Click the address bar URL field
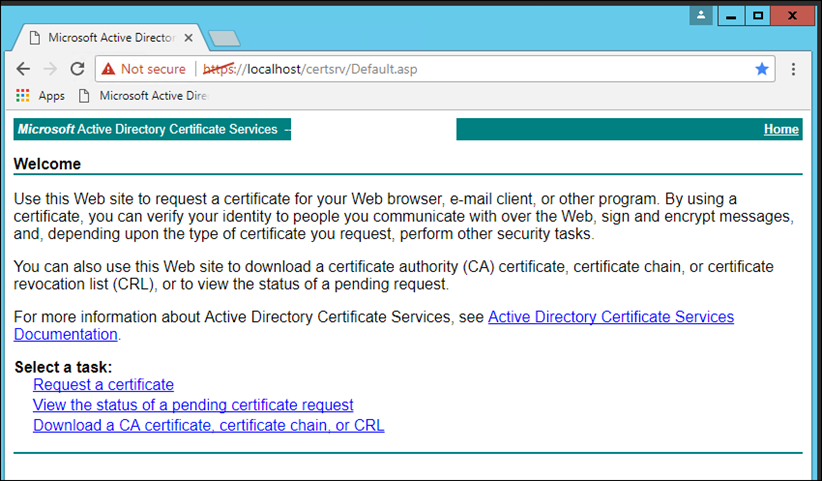This screenshot has height=481, width=822. (x=435, y=69)
